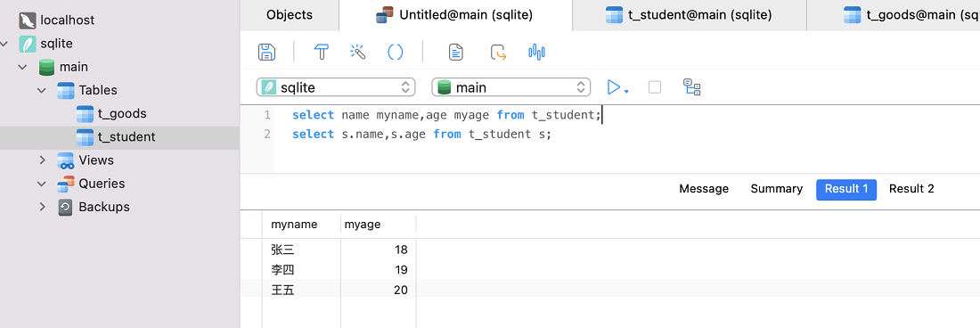Image resolution: width=980 pixels, height=328 pixels.
Task: Toggle the stop square next to Run
Action: (655, 86)
